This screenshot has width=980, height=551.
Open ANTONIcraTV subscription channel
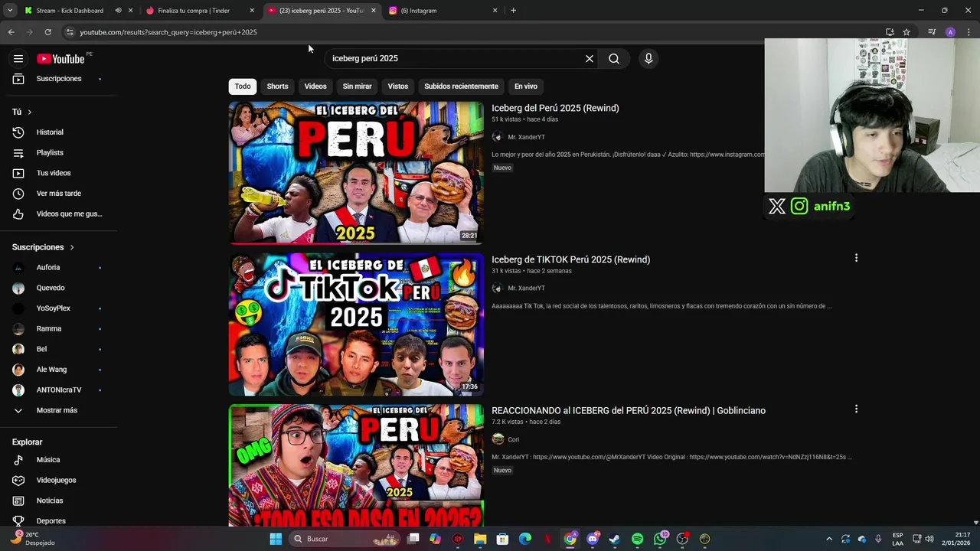pos(58,390)
